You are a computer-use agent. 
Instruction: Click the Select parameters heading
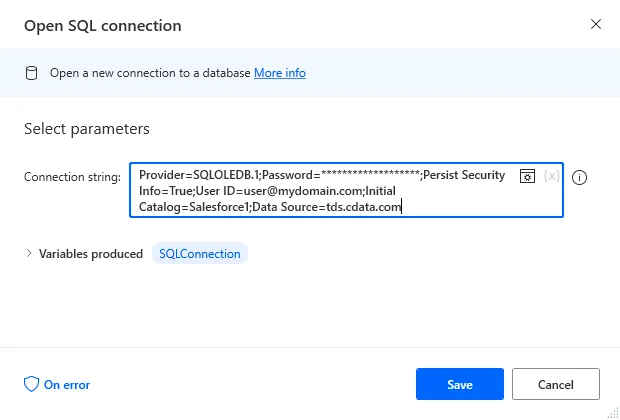click(x=86, y=129)
